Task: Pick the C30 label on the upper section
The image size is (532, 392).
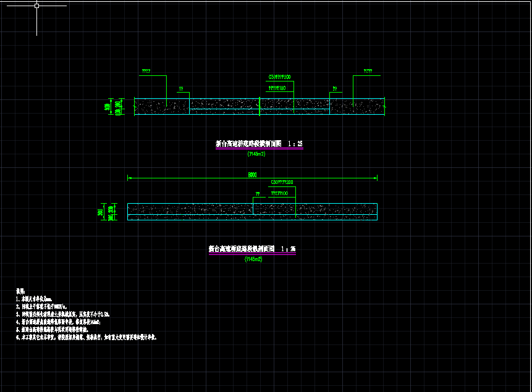Action: (279, 77)
